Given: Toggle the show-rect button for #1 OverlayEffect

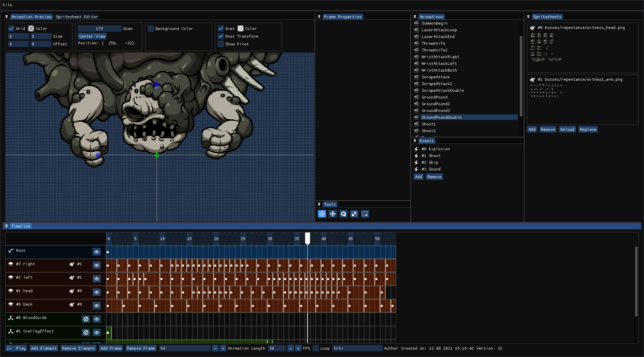Looking at the screenshot, I should click(x=86, y=332).
